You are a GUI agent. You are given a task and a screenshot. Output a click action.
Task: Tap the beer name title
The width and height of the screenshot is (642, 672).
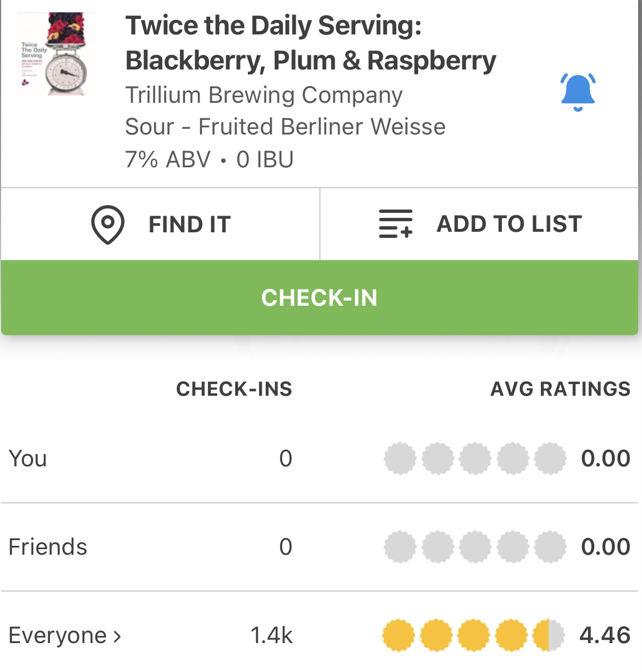click(310, 43)
